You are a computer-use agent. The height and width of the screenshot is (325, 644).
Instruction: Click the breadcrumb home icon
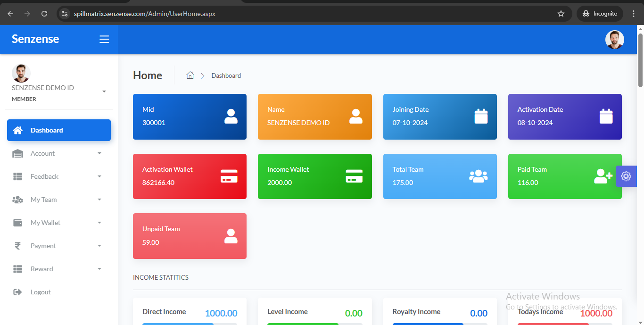(190, 75)
